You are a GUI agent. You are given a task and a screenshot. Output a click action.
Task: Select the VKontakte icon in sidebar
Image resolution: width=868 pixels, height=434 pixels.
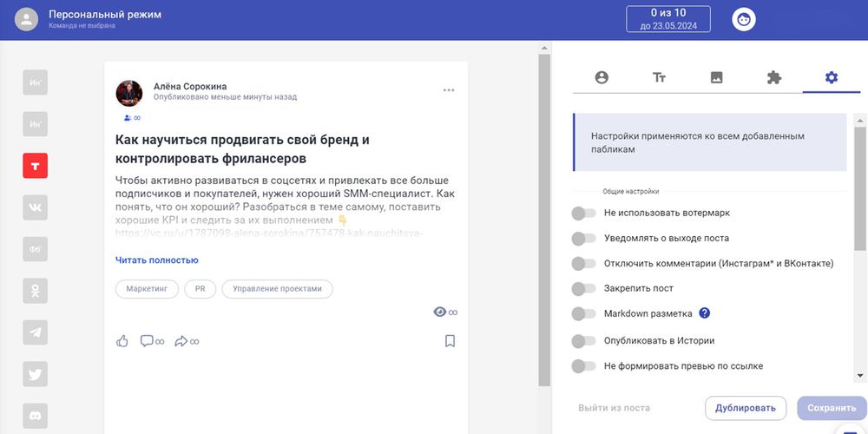pos(36,207)
